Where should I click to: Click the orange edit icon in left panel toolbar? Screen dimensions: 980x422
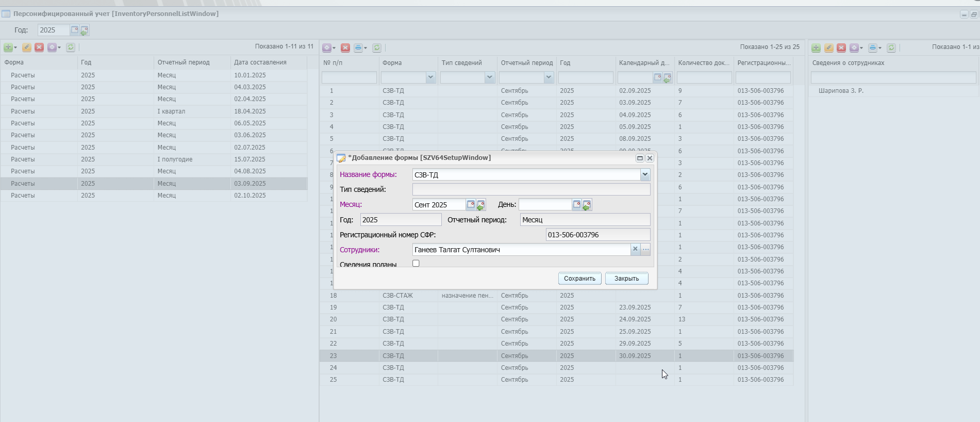tap(27, 47)
